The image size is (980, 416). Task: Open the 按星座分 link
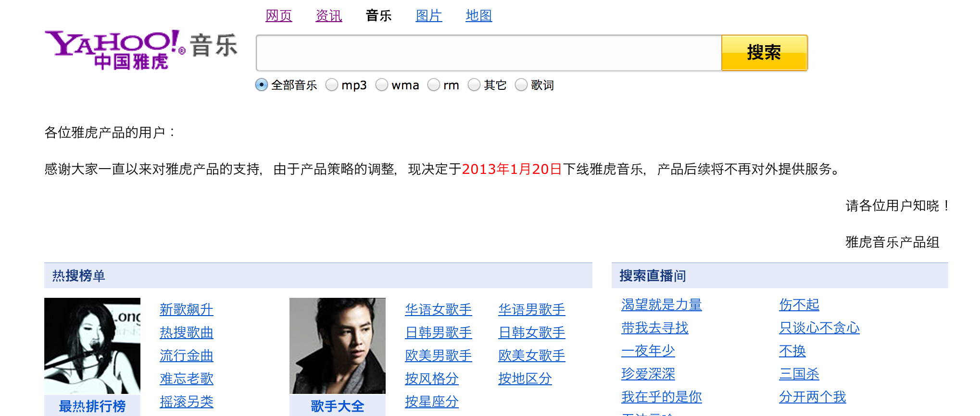(432, 402)
